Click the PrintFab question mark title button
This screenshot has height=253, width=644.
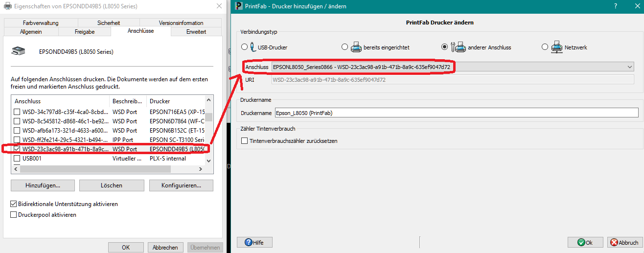(615, 6)
